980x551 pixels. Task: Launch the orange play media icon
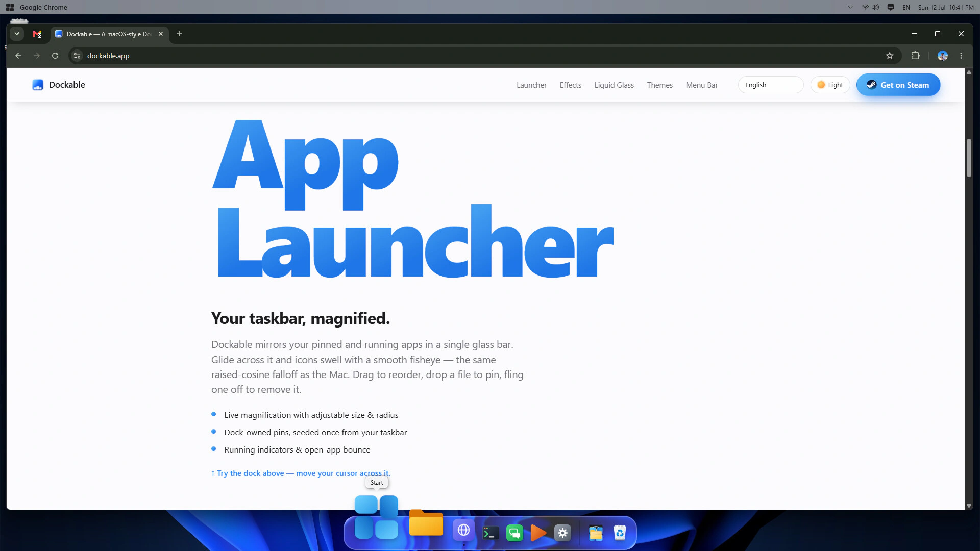(538, 533)
